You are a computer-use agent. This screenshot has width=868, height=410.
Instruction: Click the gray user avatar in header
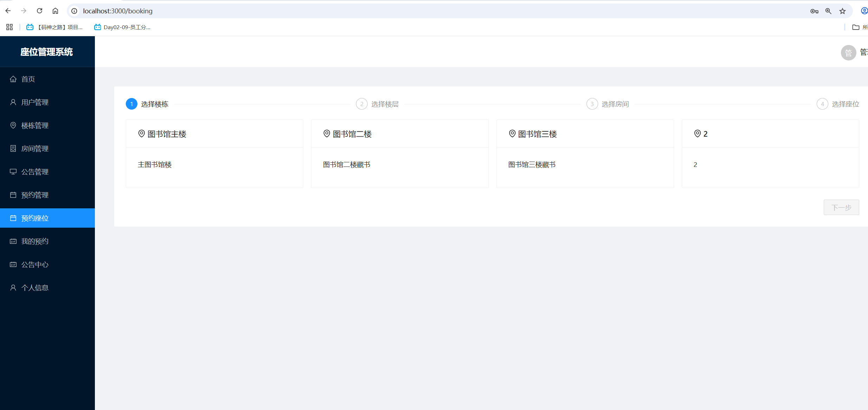pos(848,53)
